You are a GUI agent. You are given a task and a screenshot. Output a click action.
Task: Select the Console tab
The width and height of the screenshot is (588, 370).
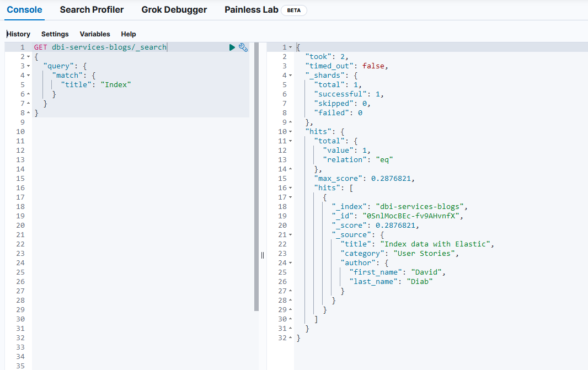(x=24, y=10)
